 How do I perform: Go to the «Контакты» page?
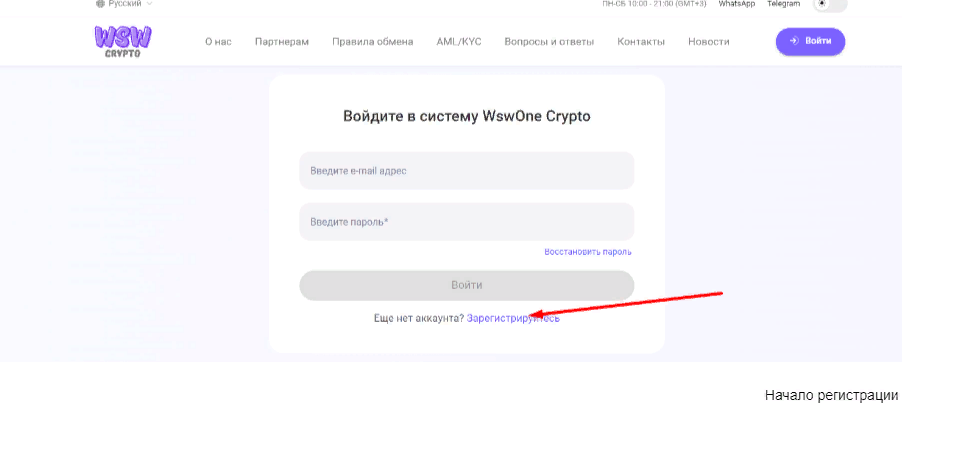(x=641, y=42)
